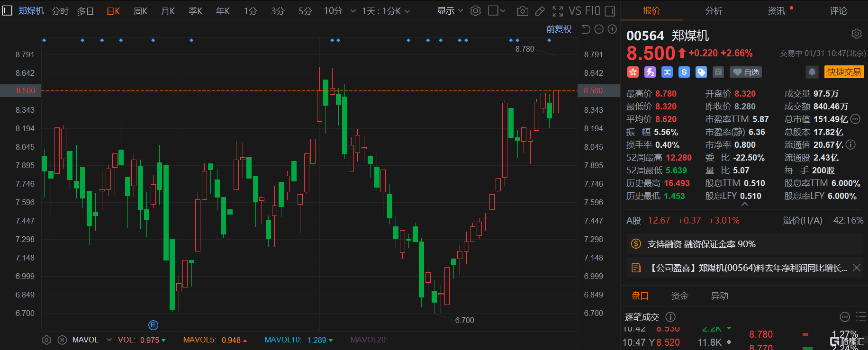This screenshot has width=868, height=350.
Task: Open tick trades more options ellipsis
Action: 845,317
